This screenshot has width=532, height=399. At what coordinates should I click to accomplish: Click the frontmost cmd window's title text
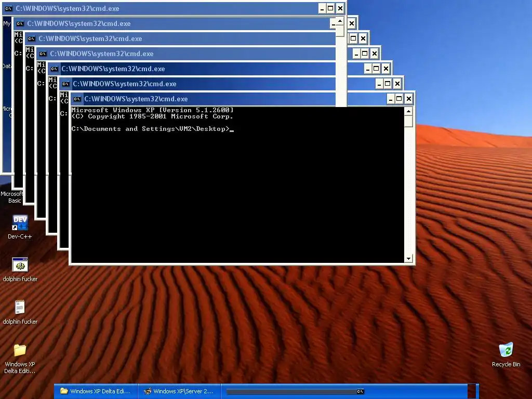(x=136, y=99)
